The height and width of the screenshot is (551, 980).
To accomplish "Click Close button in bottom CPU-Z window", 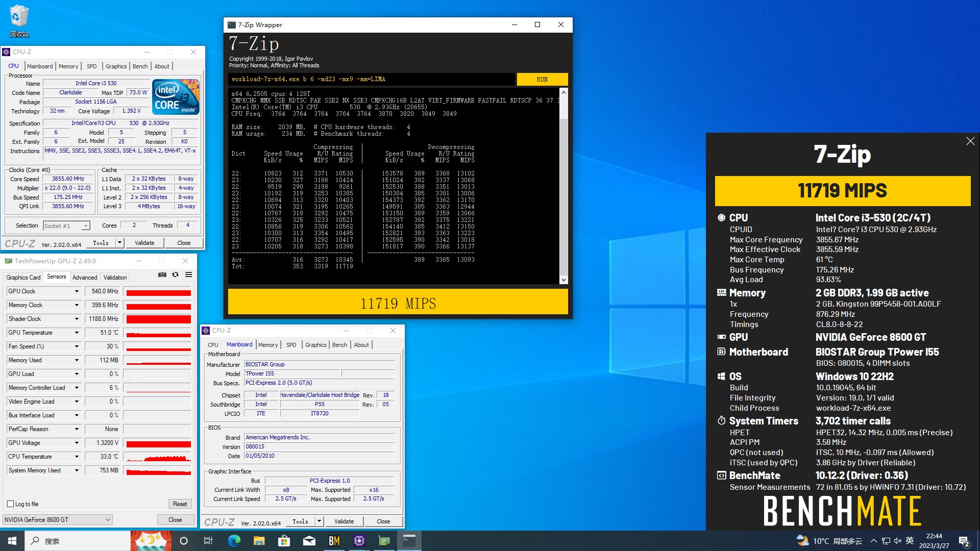I will 383,521.
